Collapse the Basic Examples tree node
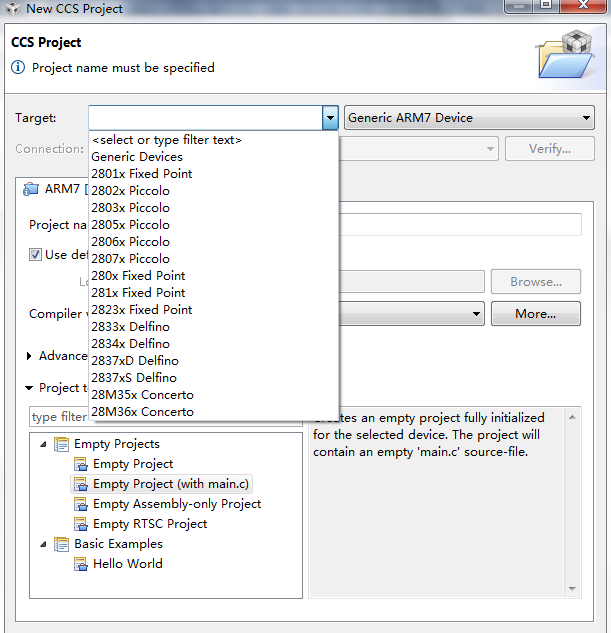611x633 pixels. (43, 544)
